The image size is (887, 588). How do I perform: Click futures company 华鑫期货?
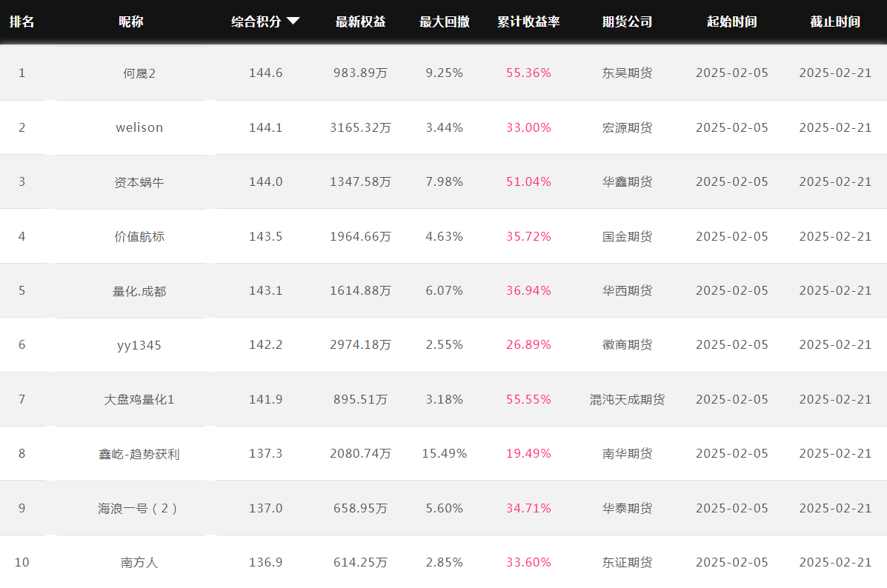pyautogui.click(x=628, y=181)
